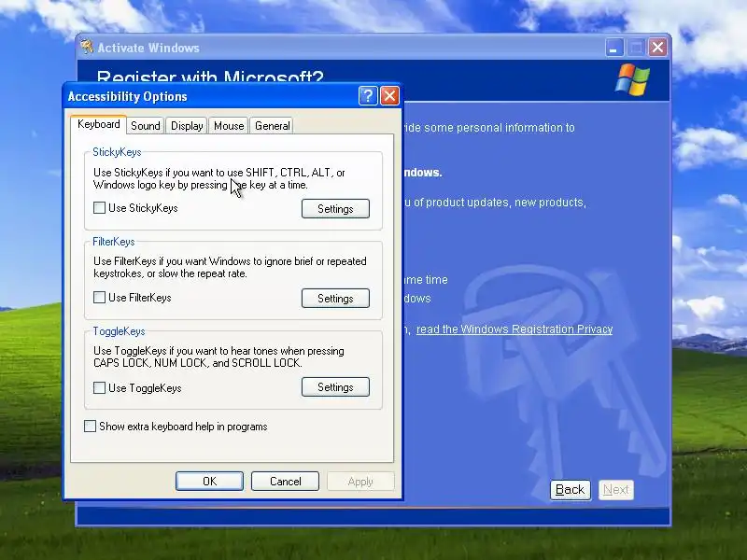Enable the Use StickyKeys checkbox
747x560 pixels.
pos(99,207)
